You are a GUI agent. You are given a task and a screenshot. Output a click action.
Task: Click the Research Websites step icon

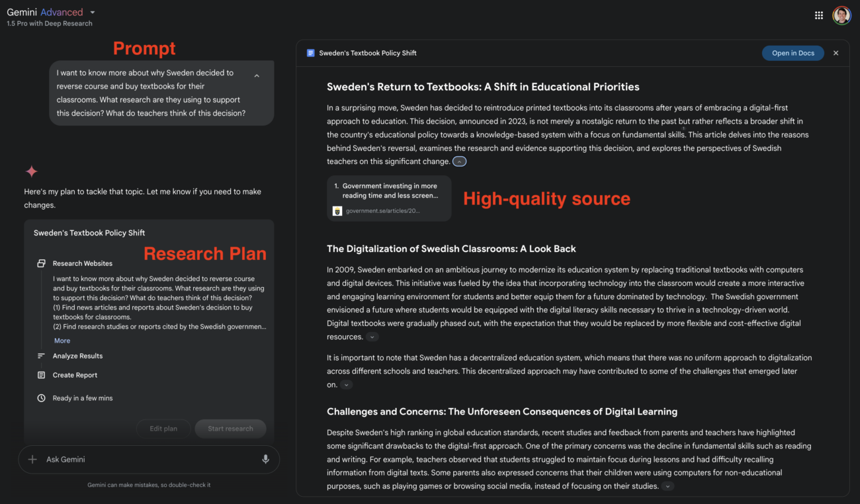(x=41, y=263)
